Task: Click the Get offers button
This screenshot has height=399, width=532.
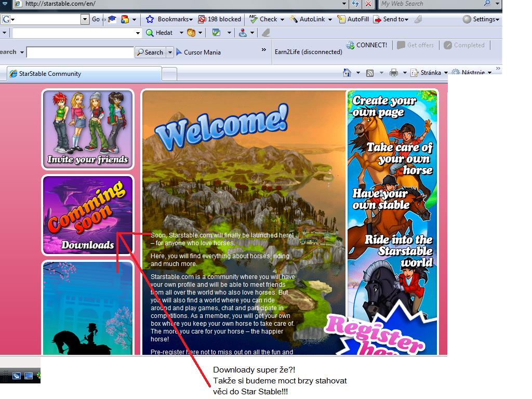Action: point(416,45)
